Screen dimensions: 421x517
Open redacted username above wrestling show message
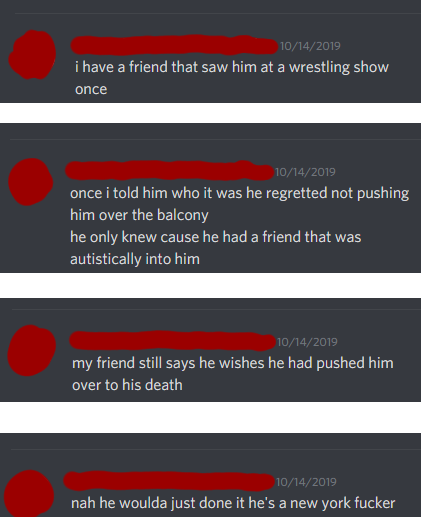pos(174,45)
